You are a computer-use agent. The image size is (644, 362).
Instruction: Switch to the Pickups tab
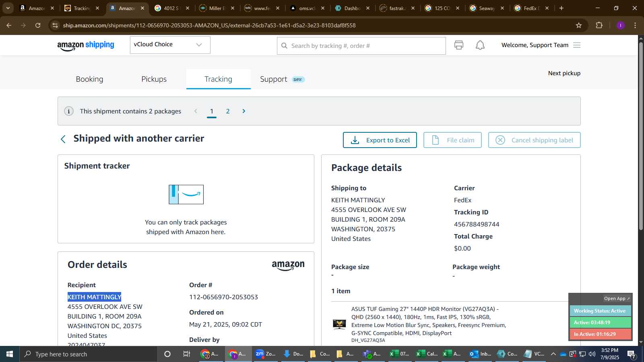[x=154, y=79]
